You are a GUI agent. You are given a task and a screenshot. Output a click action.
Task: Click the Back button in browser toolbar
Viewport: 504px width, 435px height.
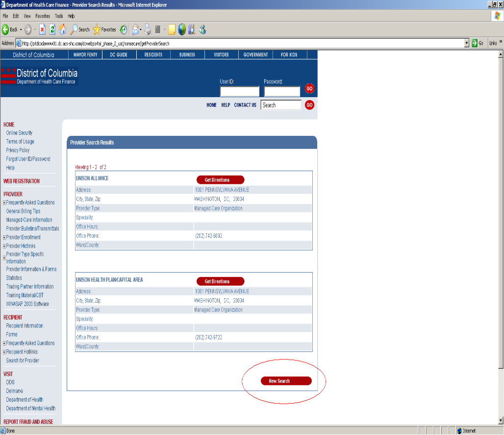tap(10, 29)
